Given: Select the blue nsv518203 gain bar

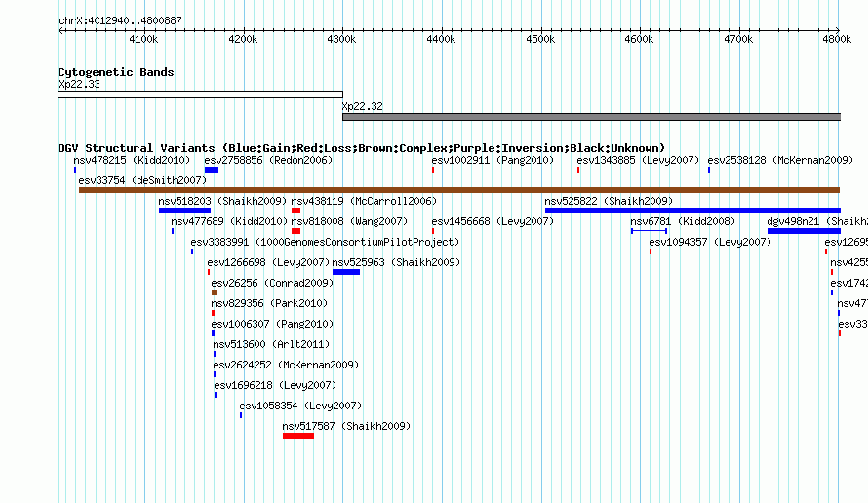Looking at the screenshot, I should click(185, 211).
